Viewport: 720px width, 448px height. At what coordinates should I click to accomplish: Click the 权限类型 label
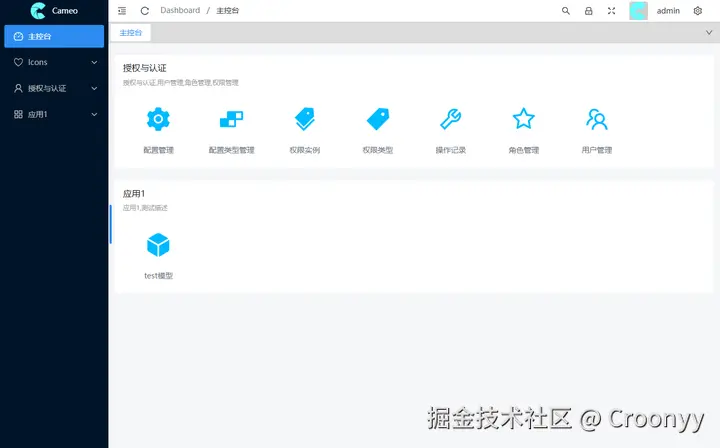click(x=378, y=150)
